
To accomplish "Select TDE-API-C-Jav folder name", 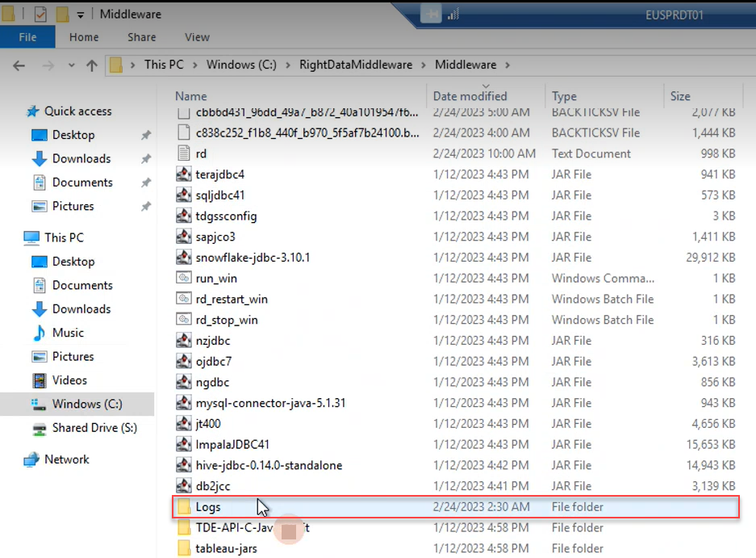I will coord(253,527).
